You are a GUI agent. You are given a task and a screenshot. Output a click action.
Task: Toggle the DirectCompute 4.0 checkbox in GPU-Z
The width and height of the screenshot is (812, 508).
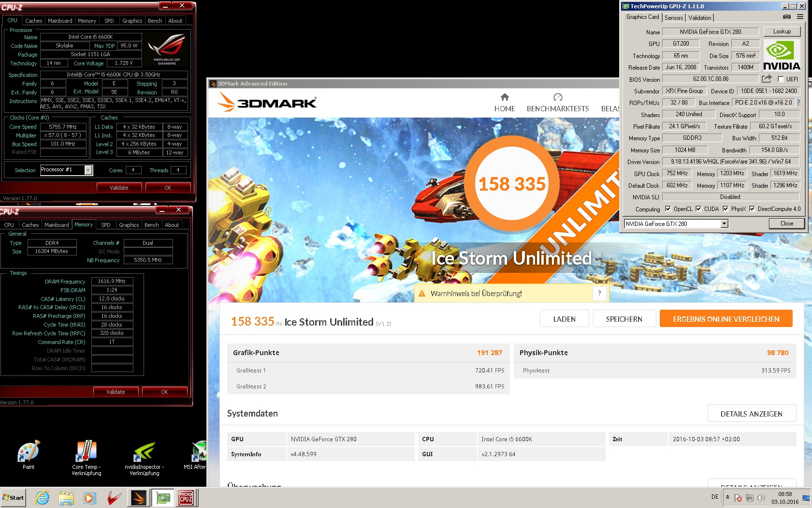click(x=752, y=209)
